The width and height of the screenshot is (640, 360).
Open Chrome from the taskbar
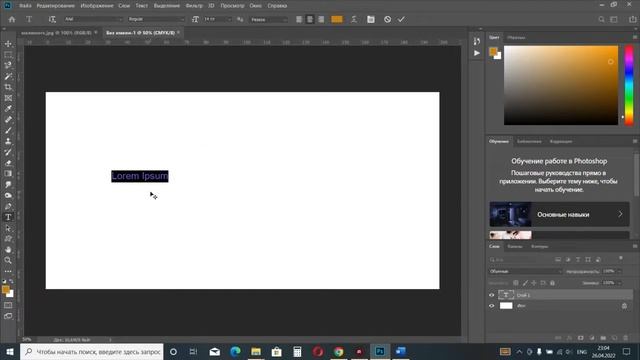pyautogui.click(x=338, y=351)
